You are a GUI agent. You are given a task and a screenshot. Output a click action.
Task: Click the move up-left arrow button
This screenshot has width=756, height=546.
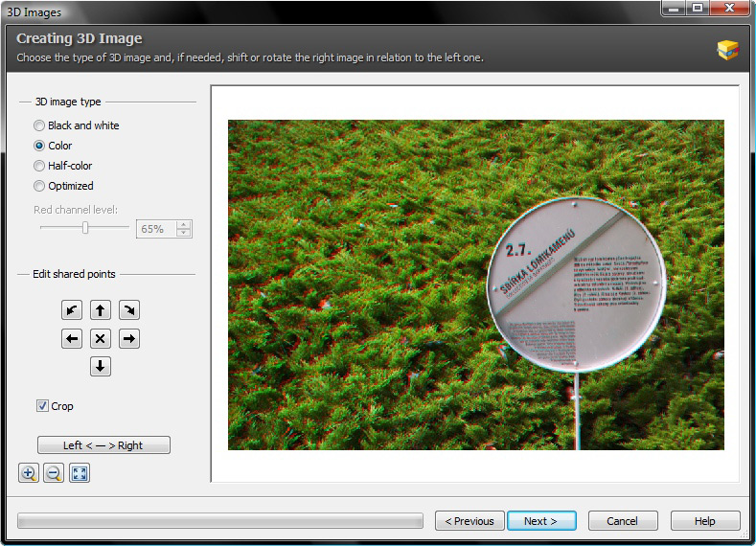click(x=72, y=309)
